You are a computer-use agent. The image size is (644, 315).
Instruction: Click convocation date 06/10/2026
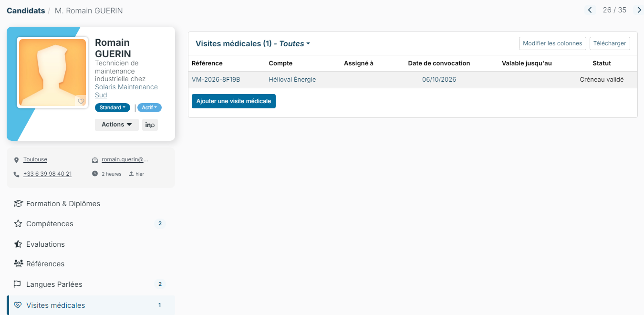click(439, 80)
